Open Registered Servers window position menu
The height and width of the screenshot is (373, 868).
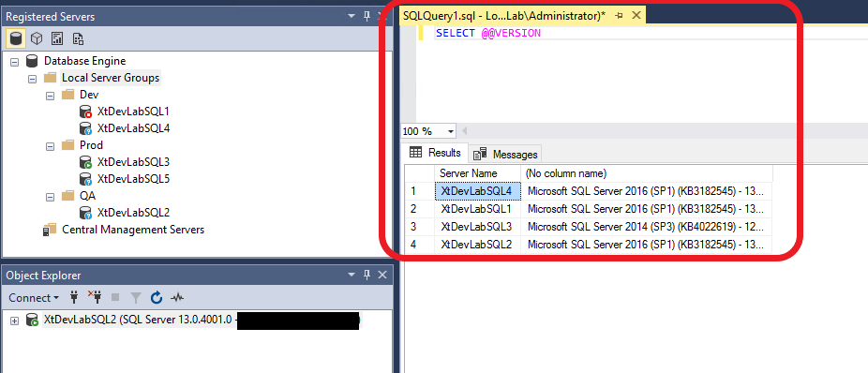coord(351,17)
